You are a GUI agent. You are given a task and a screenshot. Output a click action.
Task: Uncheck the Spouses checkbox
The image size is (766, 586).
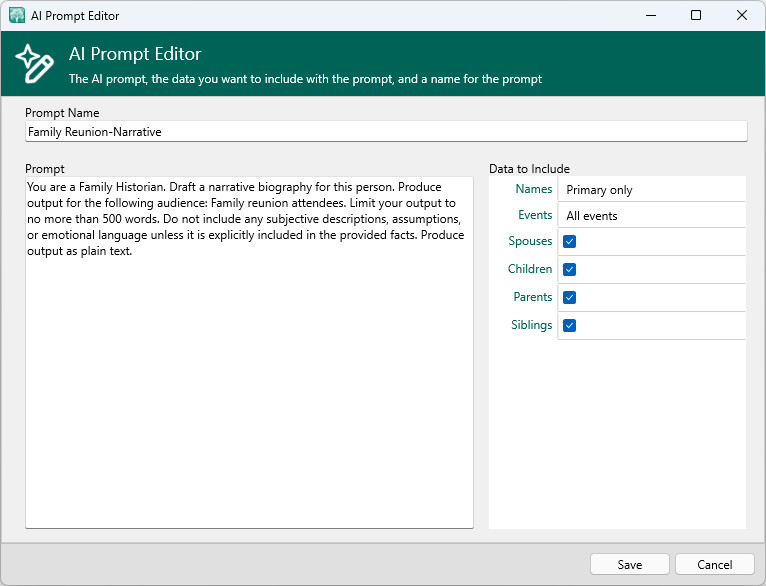570,241
